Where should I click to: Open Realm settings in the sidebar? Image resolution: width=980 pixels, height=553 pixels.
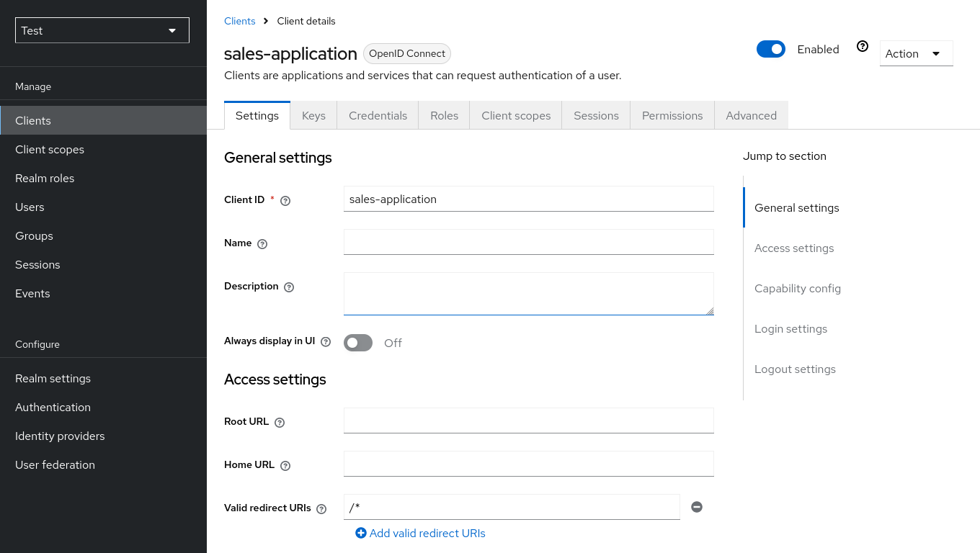tap(53, 379)
